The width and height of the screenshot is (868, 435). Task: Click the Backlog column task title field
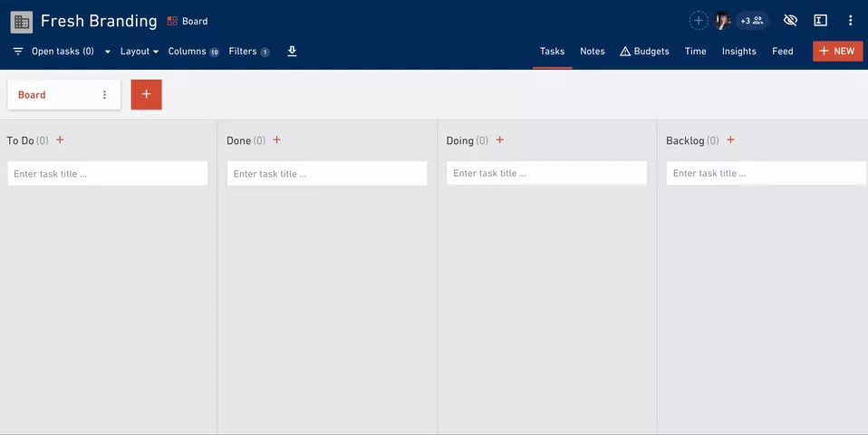(767, 173)
